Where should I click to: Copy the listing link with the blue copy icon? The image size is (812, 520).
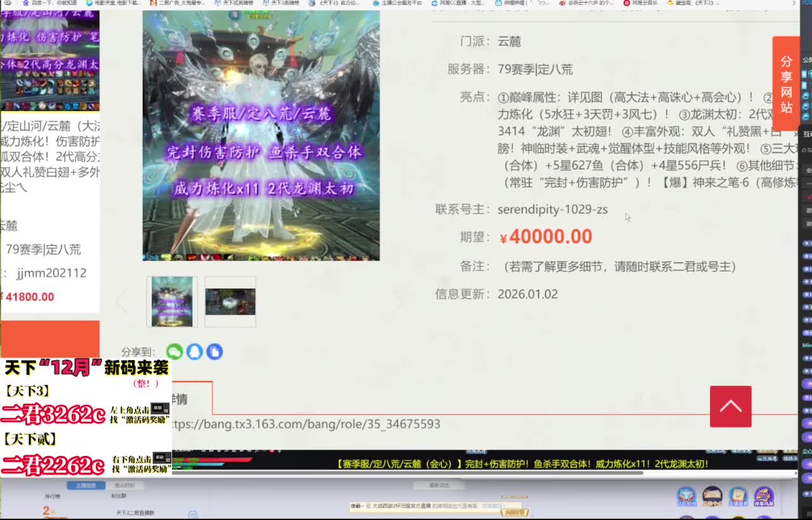214,351
